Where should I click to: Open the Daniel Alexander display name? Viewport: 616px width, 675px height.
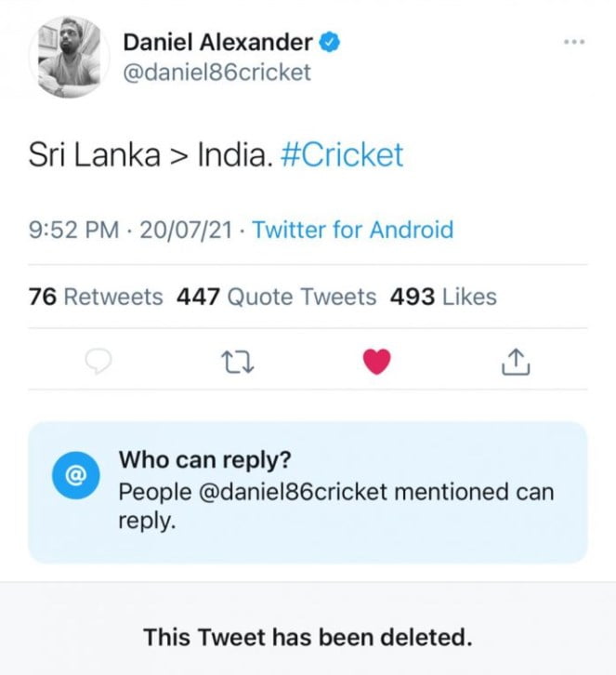tap(217, 42)
